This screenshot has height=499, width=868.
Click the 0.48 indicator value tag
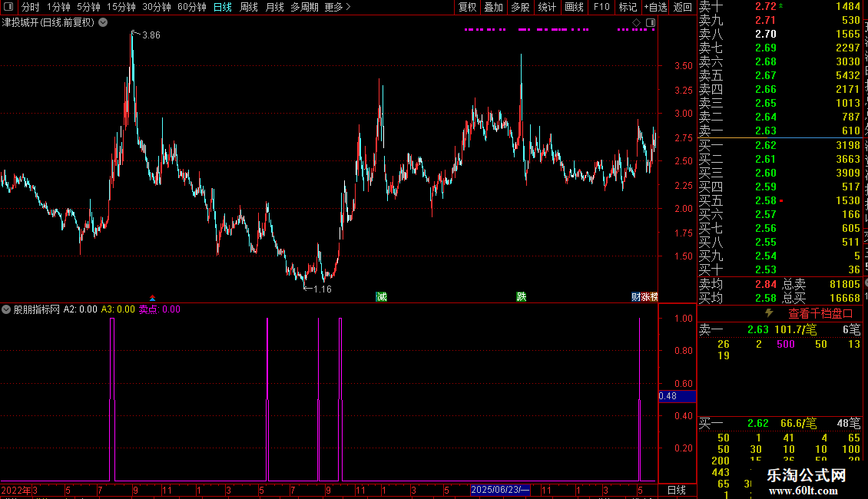677,396
